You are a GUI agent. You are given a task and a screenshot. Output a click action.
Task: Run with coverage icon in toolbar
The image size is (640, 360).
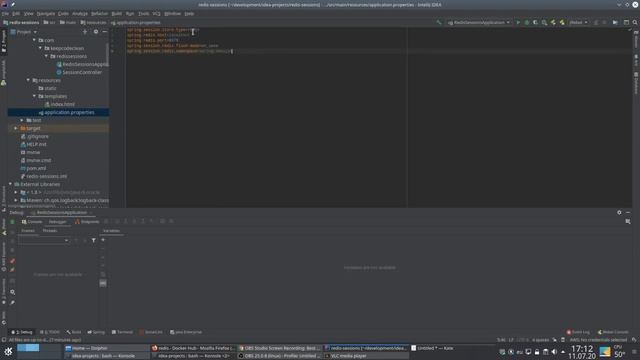535,22
